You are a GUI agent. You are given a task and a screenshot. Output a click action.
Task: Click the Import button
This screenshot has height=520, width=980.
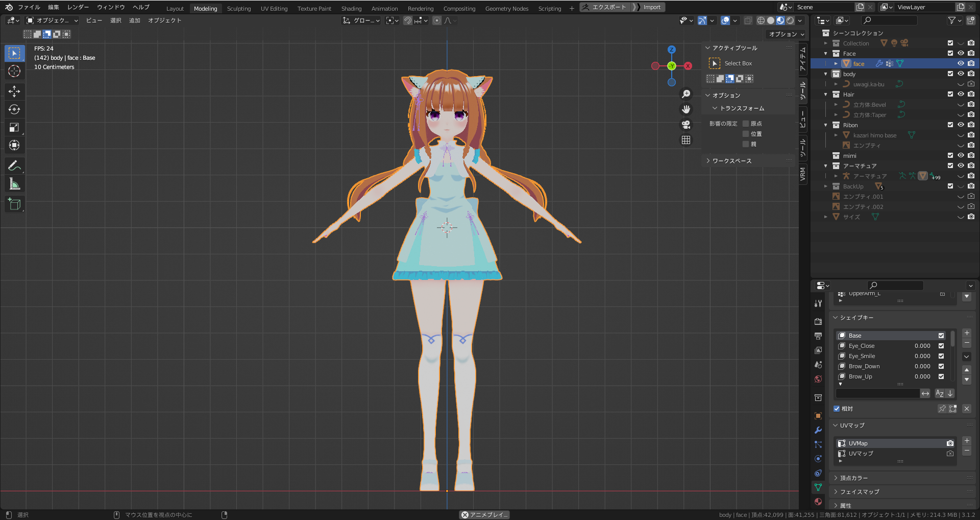click(x=651, y=7)
